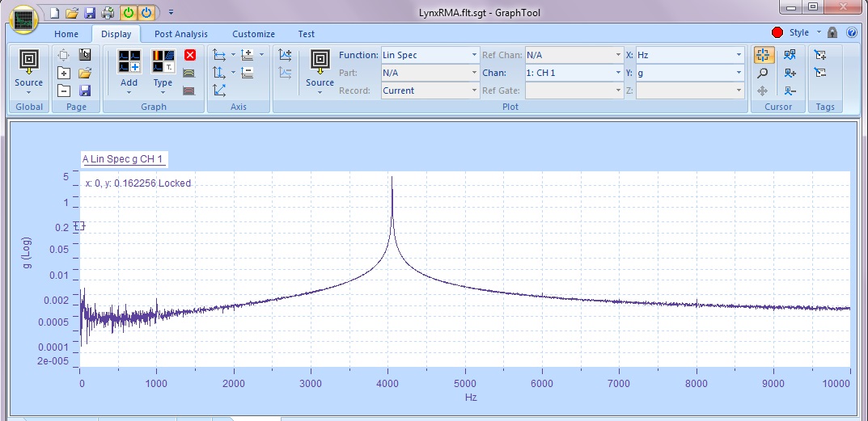
Task: Select the magnifier zoom cursor
Action: tap(763, 73)
